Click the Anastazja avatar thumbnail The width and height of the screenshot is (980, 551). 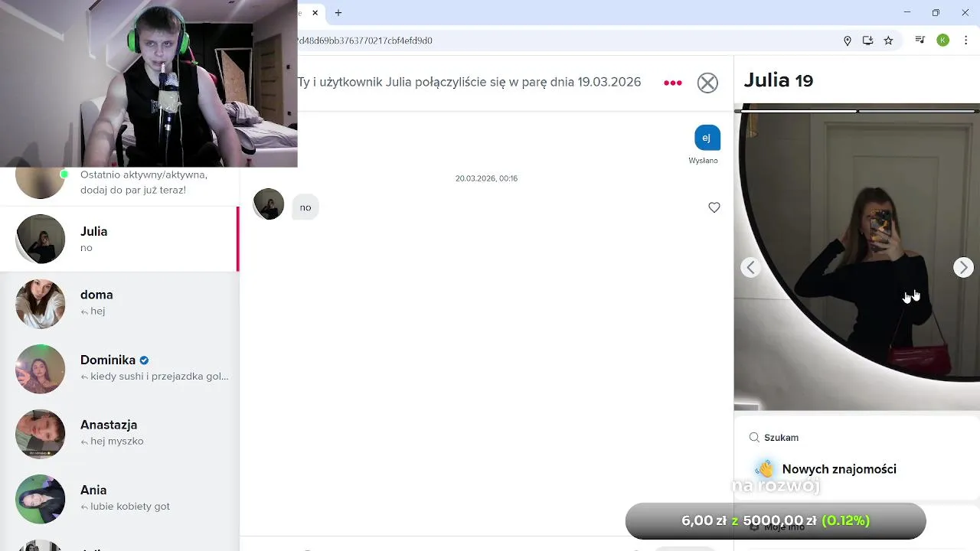point(41,434)
